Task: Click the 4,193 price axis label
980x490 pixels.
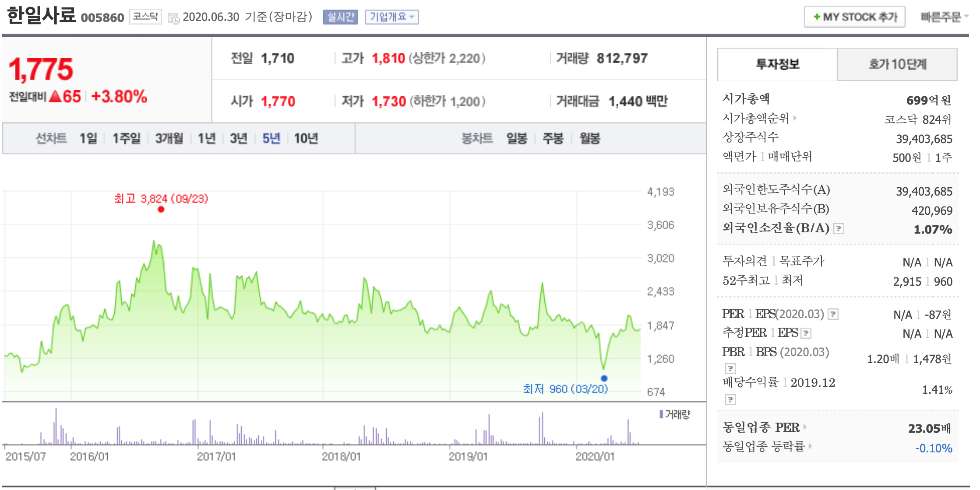Action: 661,192
